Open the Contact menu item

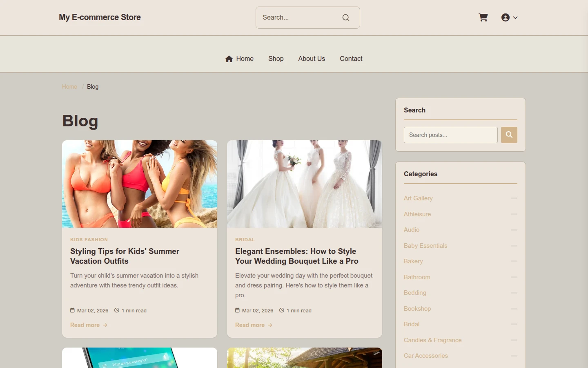pyautogui.click(x=351, y=58)
